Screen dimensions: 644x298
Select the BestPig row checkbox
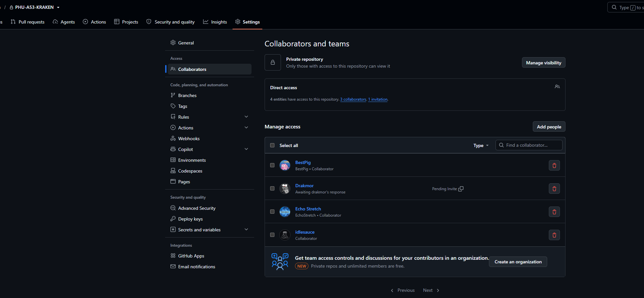click(272, 165)
